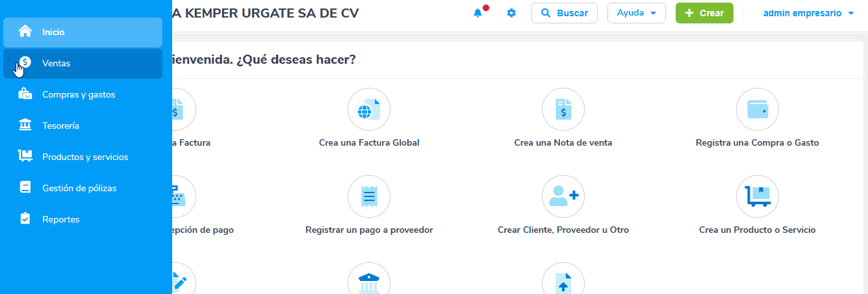868x294 pixels.
Task: Select the Registra una Compra o Gasto wallet icon
Action: pyautogui.click(x=757, y=109)
